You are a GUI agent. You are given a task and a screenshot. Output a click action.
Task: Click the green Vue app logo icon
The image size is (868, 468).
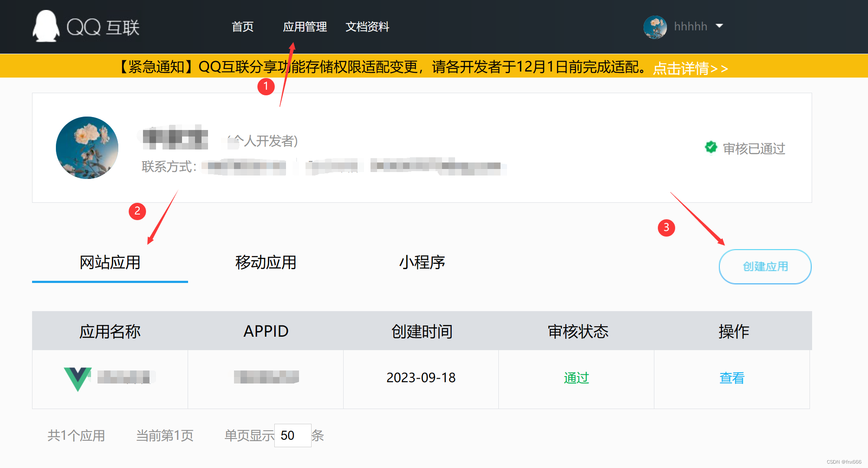click(78, 378)
